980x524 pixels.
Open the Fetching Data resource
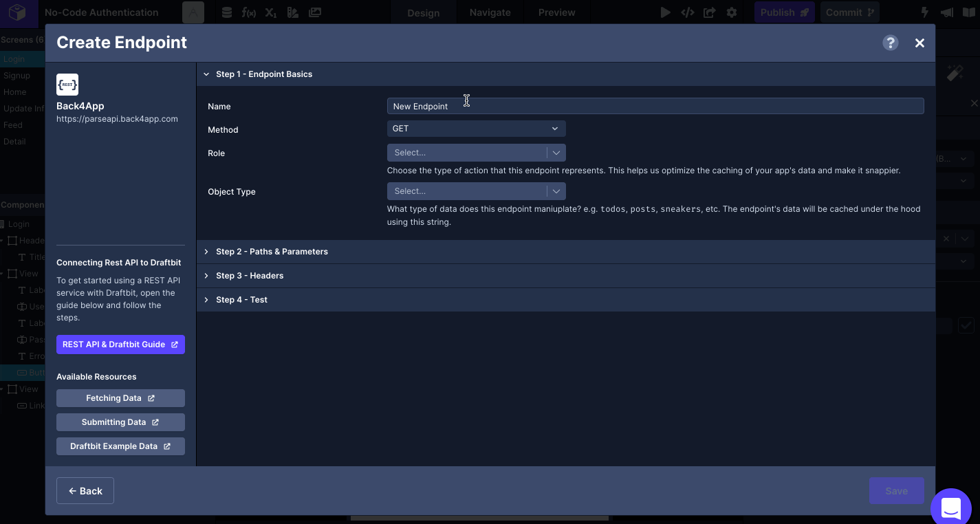pos(120,398)
